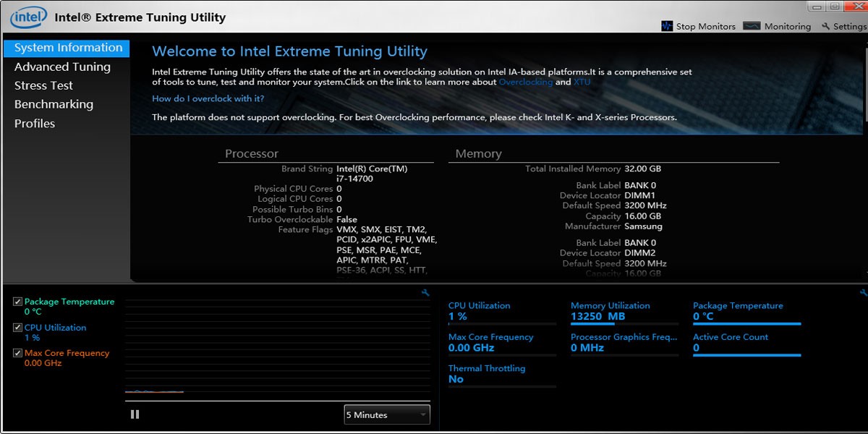The height and width of the screenshot is (434, 868).
Task: Click Turbo Overclockable value False
Action: 346,219
